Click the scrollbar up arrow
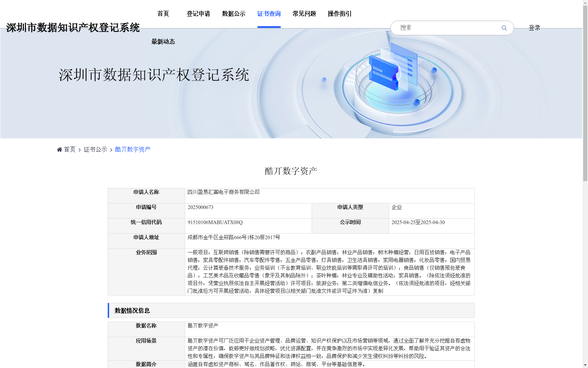 pyautogui.click(x=585, y=3)
